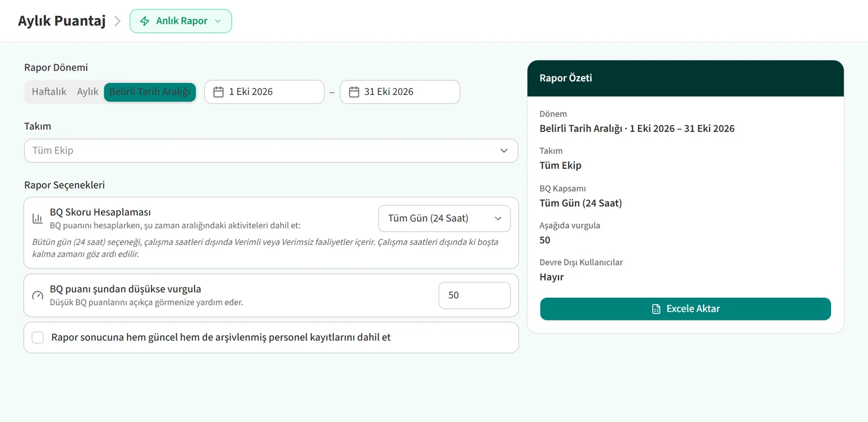Click the summary value 'Tüm Gün (24 Saat)'
This screenshot has width=868, height=422.
(581, 203)
